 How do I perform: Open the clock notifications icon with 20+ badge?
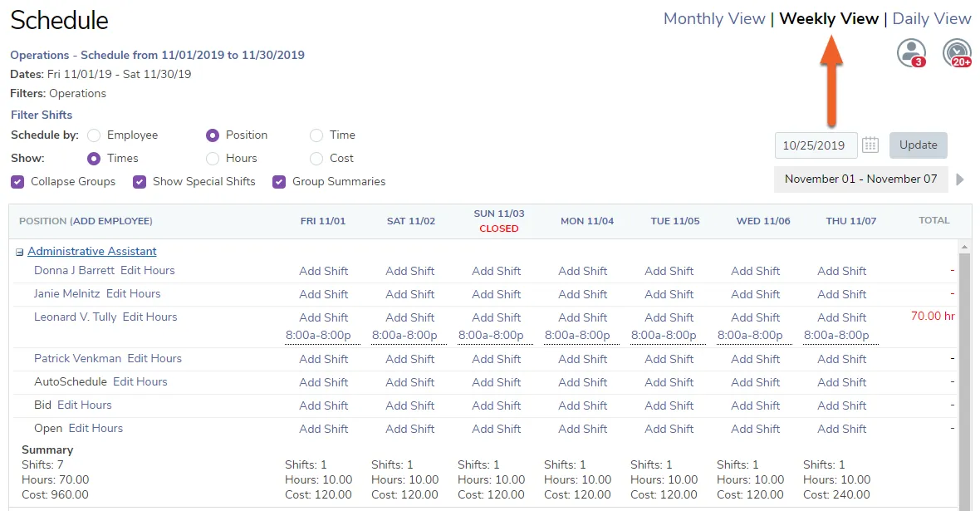957,52
